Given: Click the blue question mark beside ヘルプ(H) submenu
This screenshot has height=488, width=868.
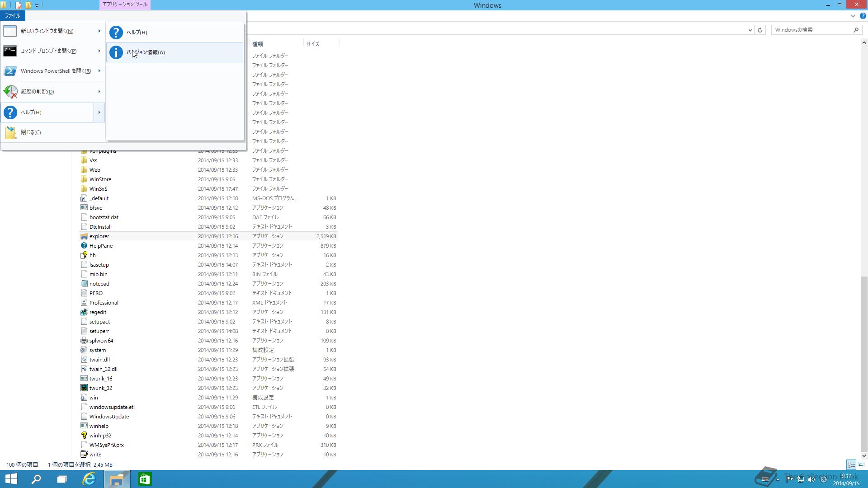Looking at the screenshot, I should pos(116,33).
